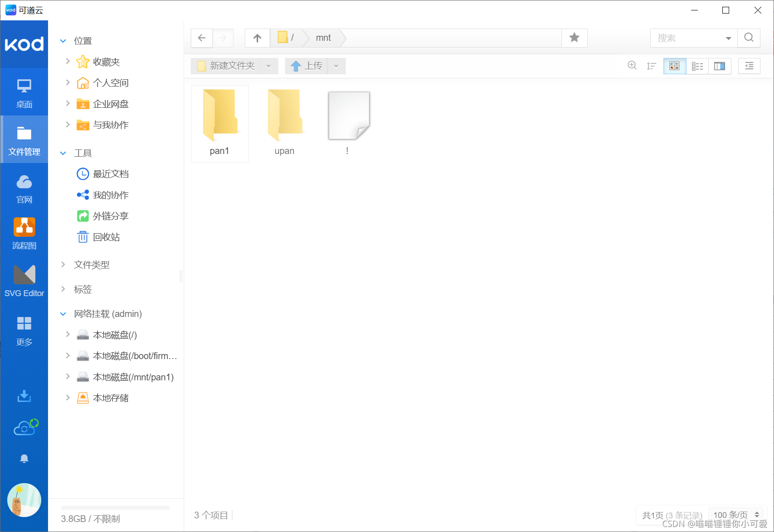Open the 上传 upload dropdown arrow
This screenshot has height=532, width=774.
pyautogui.click(x=336, y=66)
